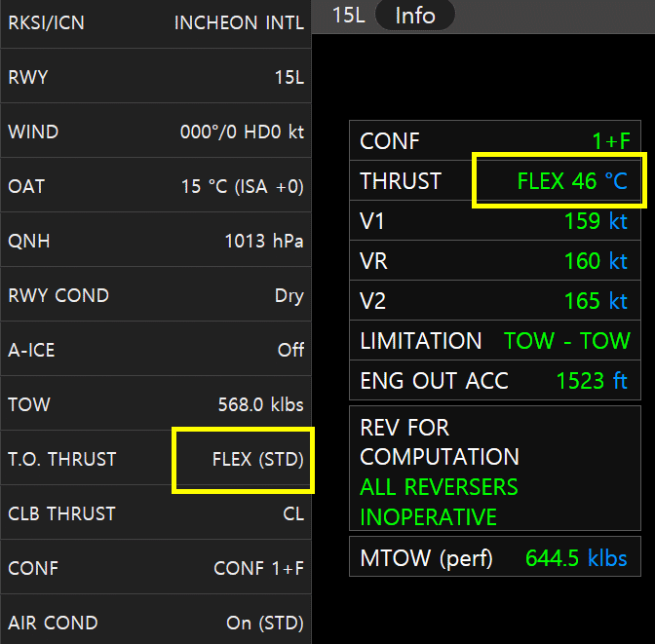This screenshot has width=655, height=644.
Task: Change the RWY 15L selection
Action: click(x=156, y=77)
